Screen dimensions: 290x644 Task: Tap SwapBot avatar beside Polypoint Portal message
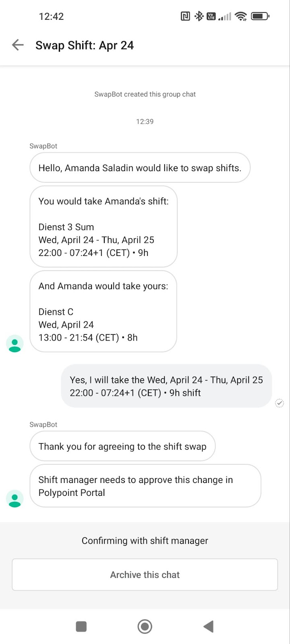pyautogui.click(x=15, y=499)
